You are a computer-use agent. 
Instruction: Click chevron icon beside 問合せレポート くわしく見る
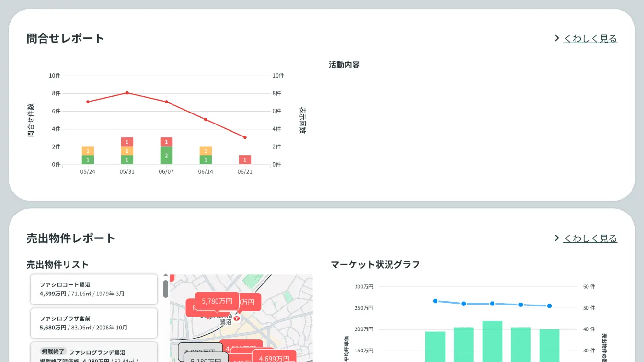click(x=557, y=38)
